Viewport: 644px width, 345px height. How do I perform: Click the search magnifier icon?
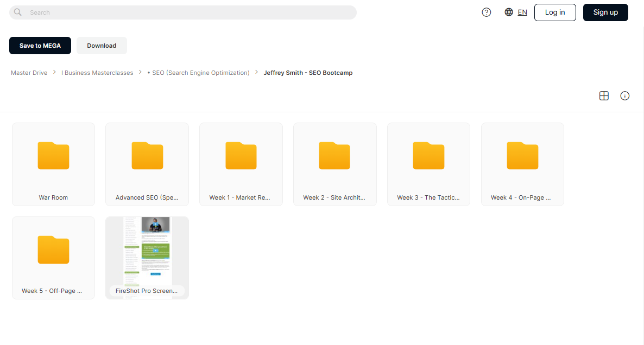18,12
